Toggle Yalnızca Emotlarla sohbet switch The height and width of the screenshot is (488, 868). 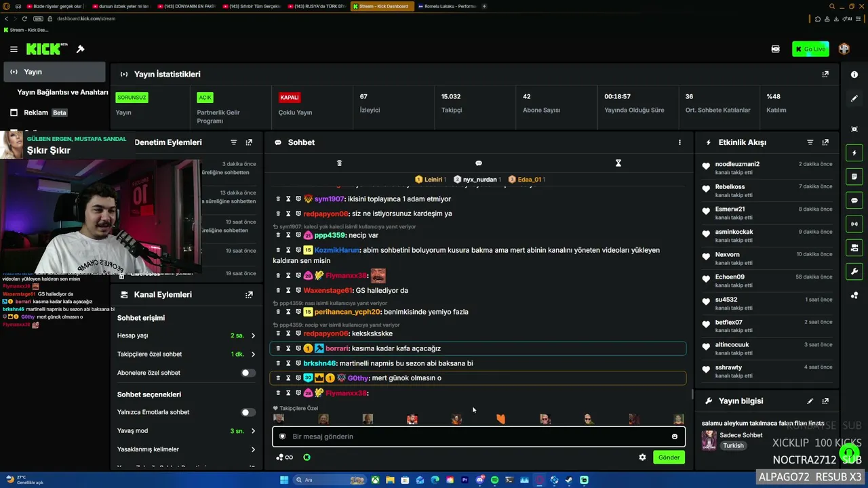click(x=248, y=412)
